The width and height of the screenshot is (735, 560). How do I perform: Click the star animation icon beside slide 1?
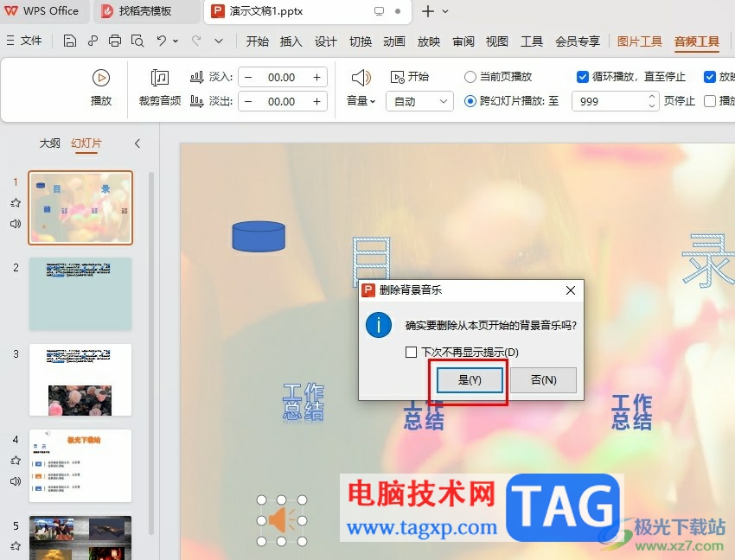[x=16, y=203]
